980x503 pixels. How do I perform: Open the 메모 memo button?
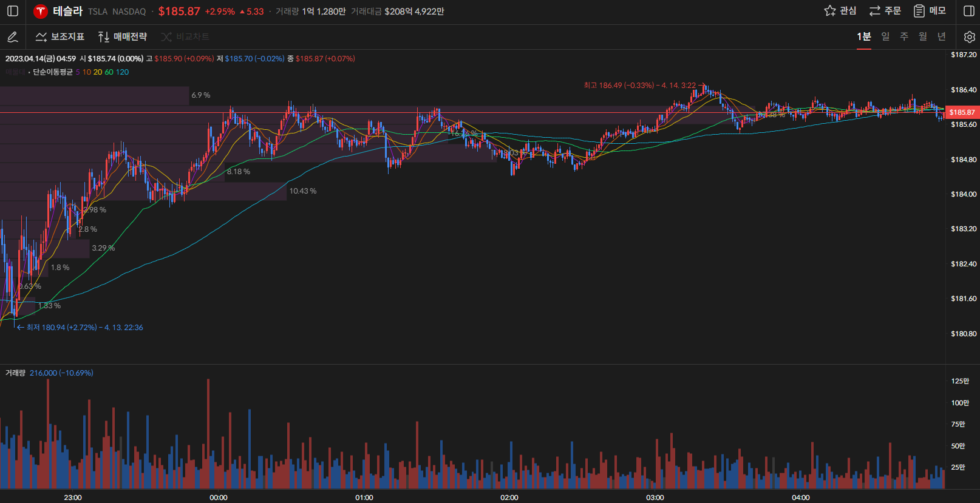(x=930, y=11)
